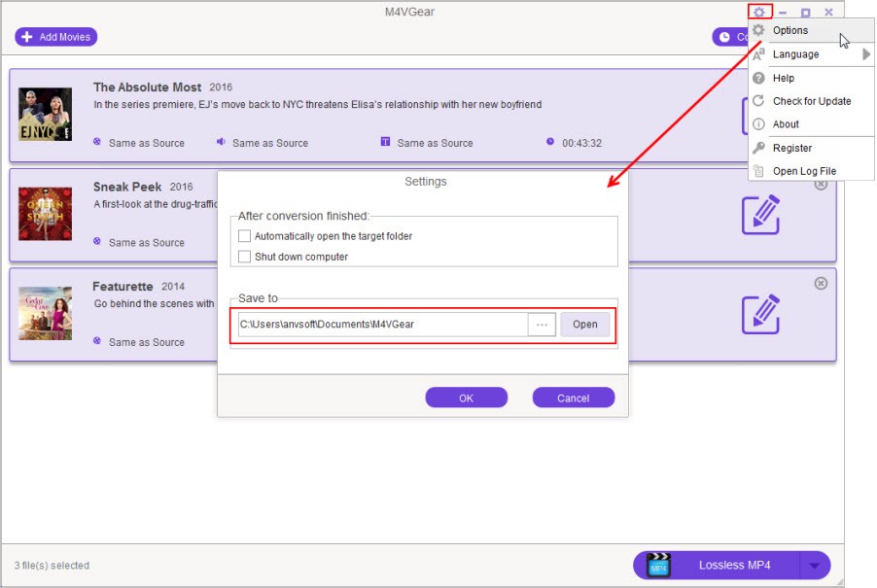Select the Sneak Peek thumbnail
Screen dimensions: 877x588
point(45,214)
